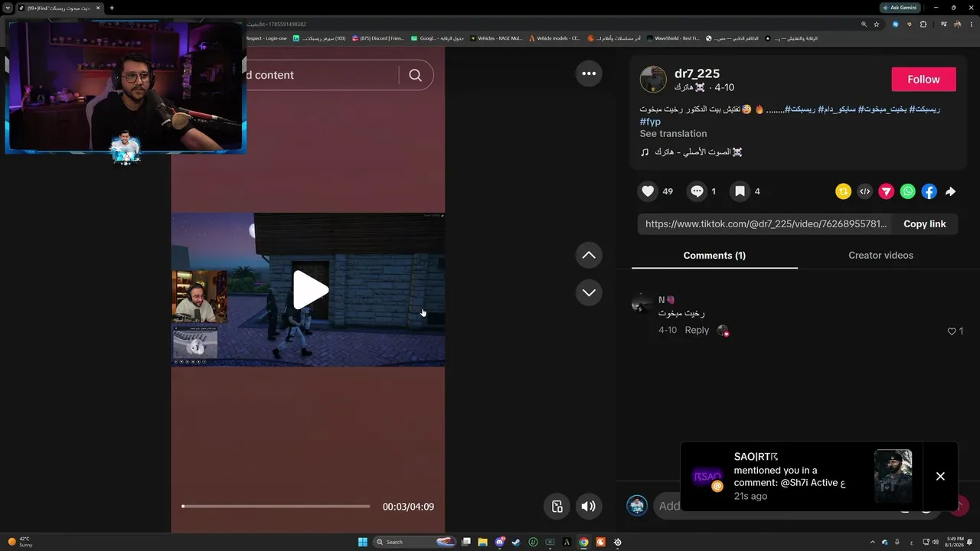
Task: Open the taskbar clock and date
Action: tap(954, 542)
